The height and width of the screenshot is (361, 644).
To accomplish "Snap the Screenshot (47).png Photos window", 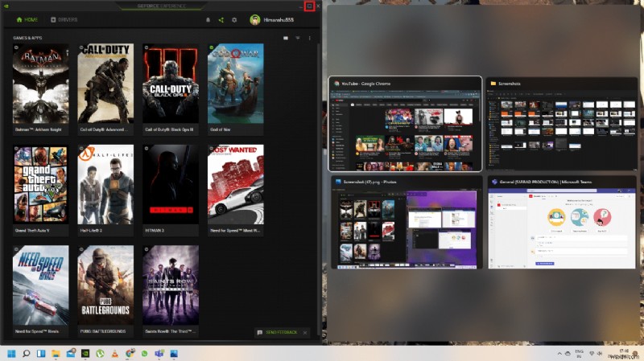I will [x=407, y=223].
